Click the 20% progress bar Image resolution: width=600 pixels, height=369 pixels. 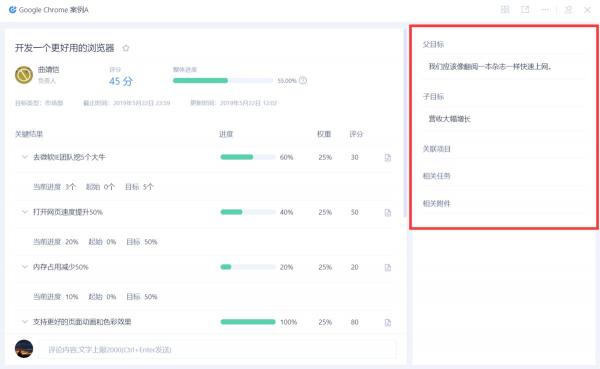(x=248, y=267)
